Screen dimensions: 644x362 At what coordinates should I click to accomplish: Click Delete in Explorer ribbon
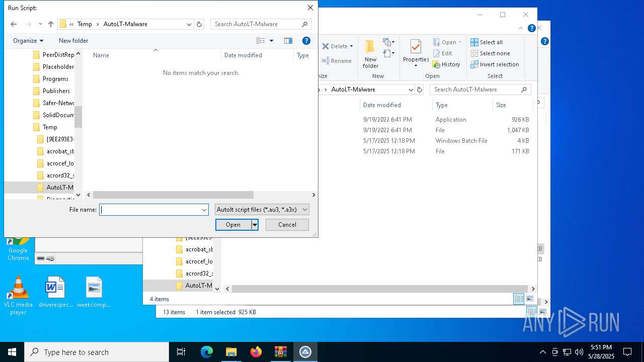337,46
